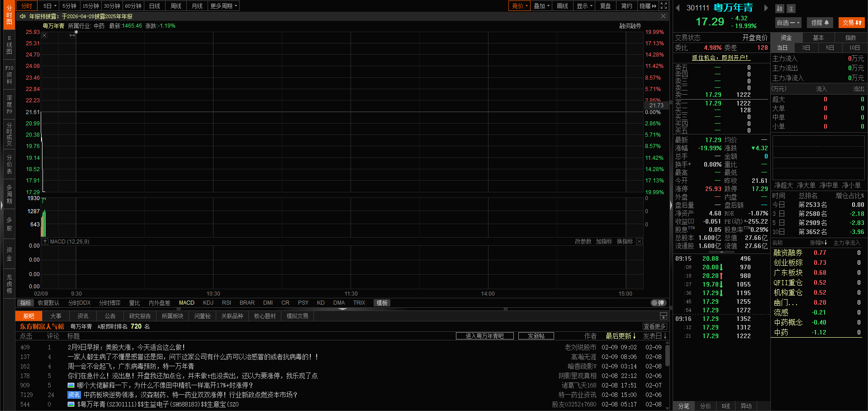
Task: Click the MACD help question mark
Action: tap(45, 242)
